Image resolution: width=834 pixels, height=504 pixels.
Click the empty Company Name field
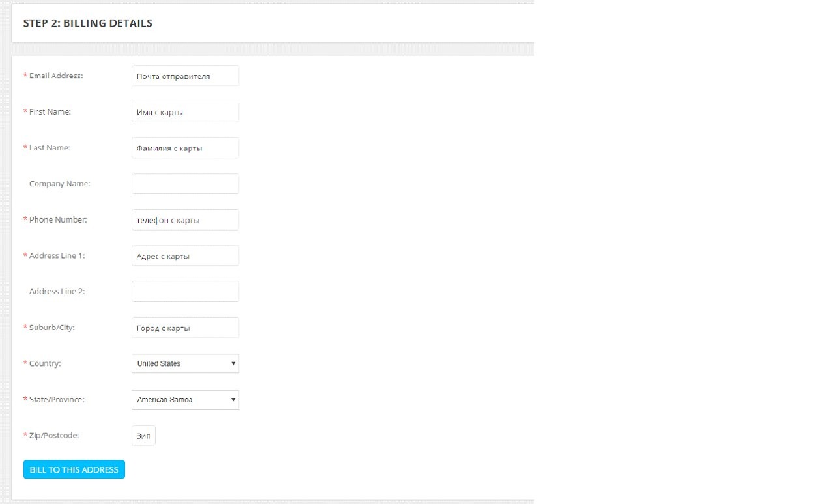tap(185, 184)
